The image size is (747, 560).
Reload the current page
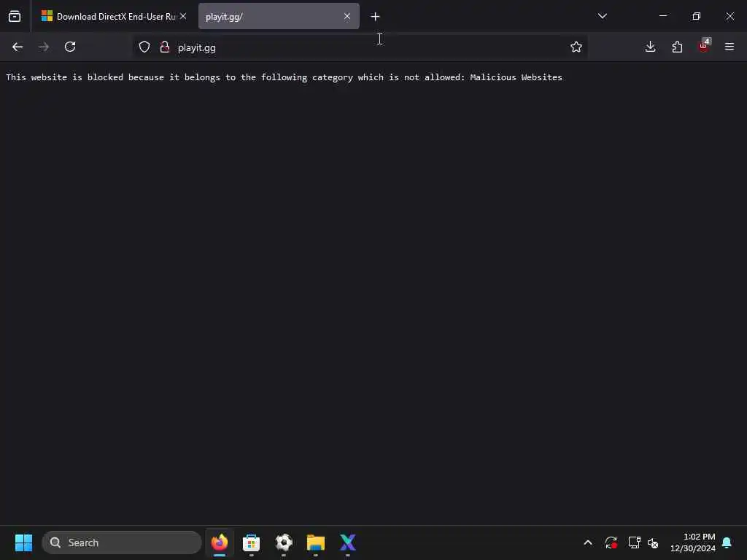click(x=70, y=47)
